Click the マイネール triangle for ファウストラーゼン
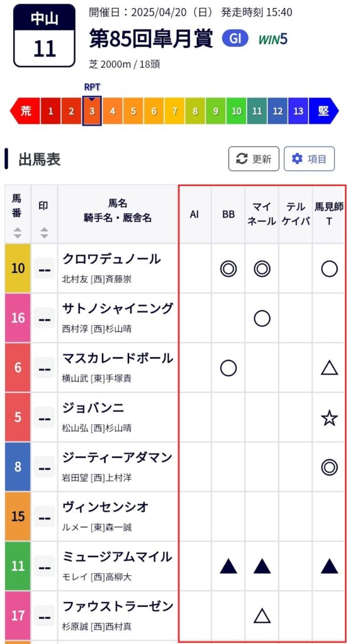The height and width of the screenshot is (644, 348). 262,616
